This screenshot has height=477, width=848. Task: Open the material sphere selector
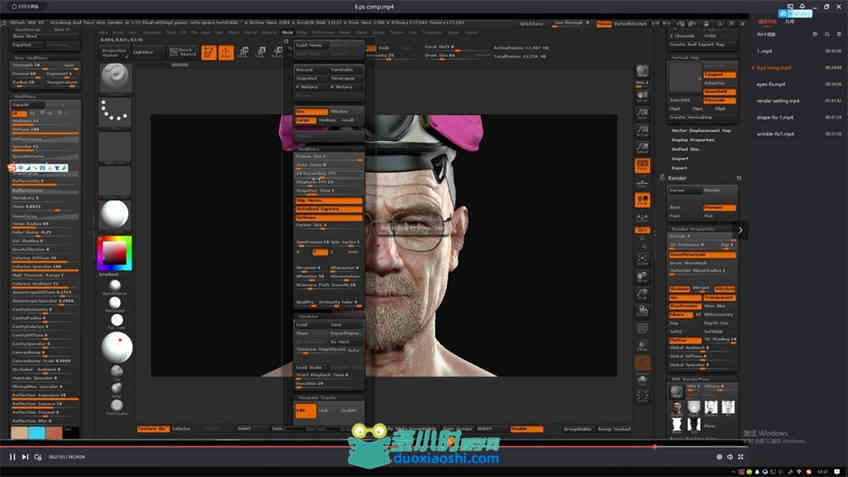click(115, 214)
